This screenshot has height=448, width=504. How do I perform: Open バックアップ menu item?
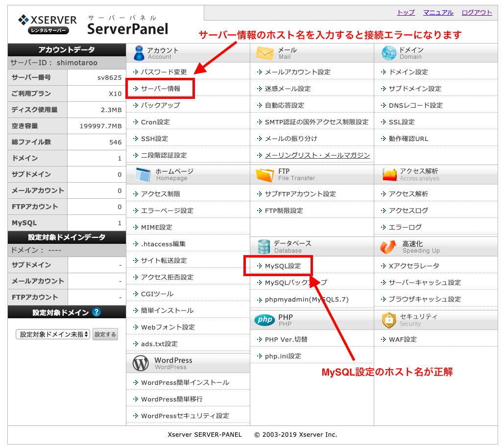pos(160,105)
